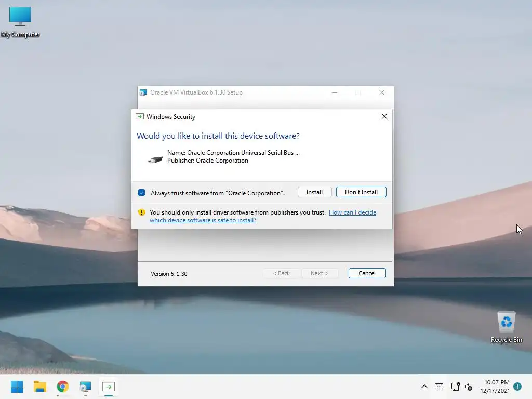Open the 'How can I decide' help link

click(x=263, y=216)
